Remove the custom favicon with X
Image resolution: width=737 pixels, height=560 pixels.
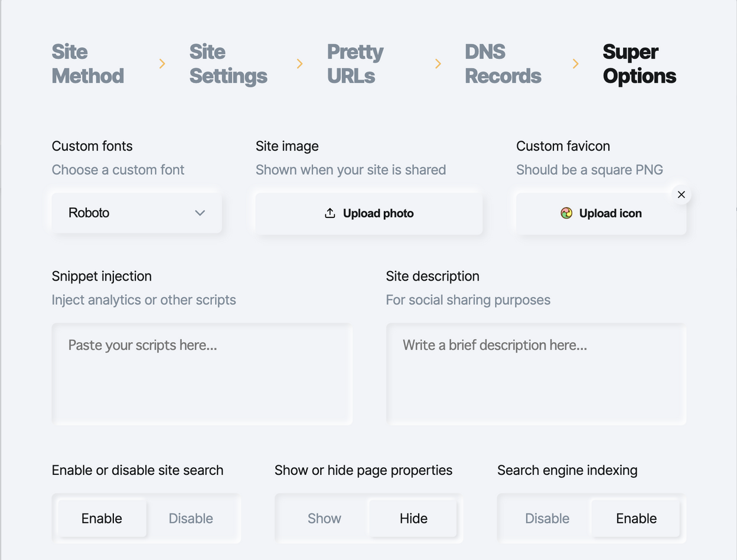pyautogui.click(x=681, y=194)
